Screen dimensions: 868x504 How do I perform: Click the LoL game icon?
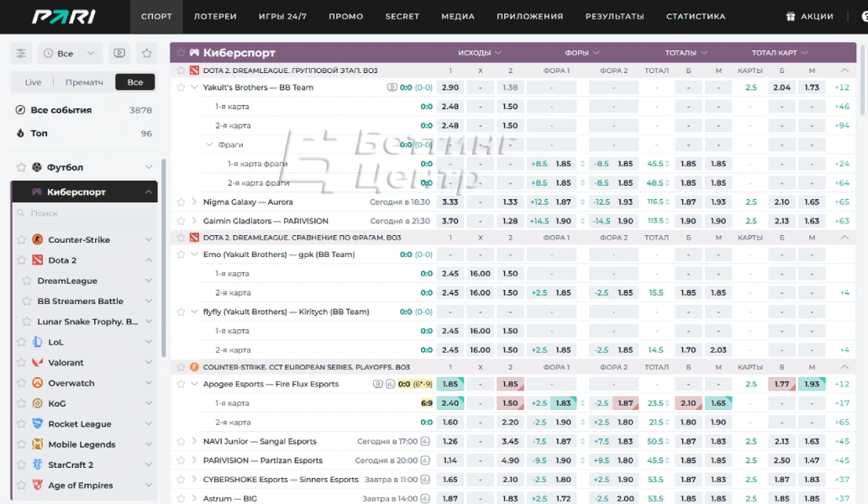click(38, 342)
